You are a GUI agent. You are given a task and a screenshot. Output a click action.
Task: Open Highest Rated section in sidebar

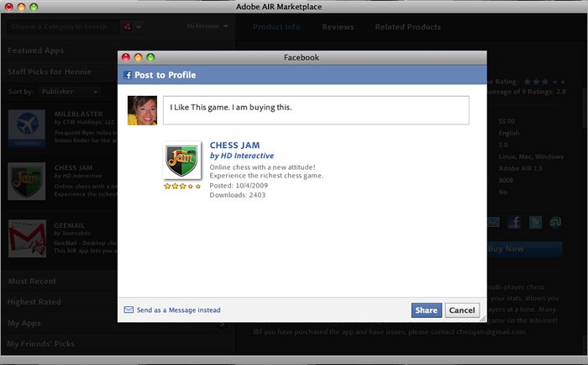[x=34, y=302]
